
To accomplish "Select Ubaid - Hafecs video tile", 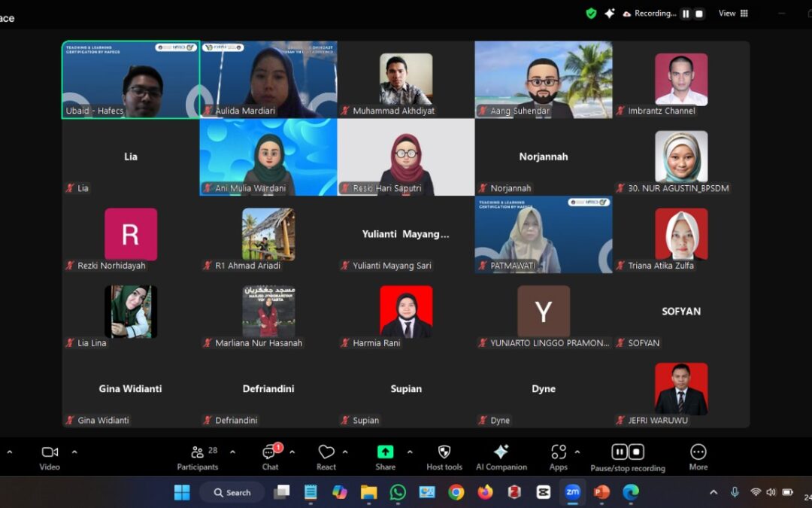I will click(131, 80).
